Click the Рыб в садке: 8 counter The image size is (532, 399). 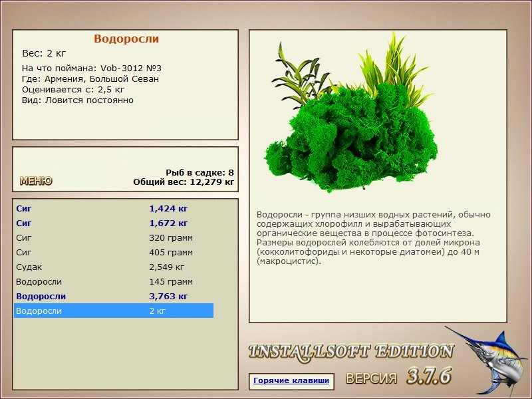click(200, 172)
